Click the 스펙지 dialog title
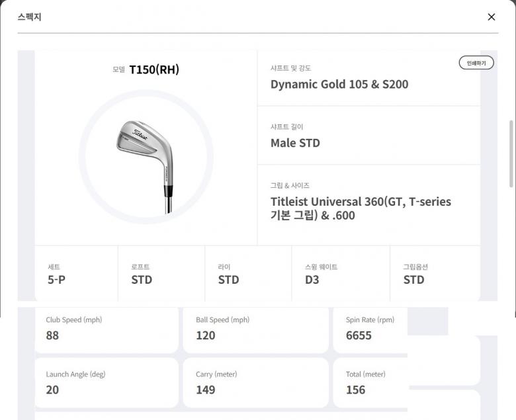 (30, 17)
